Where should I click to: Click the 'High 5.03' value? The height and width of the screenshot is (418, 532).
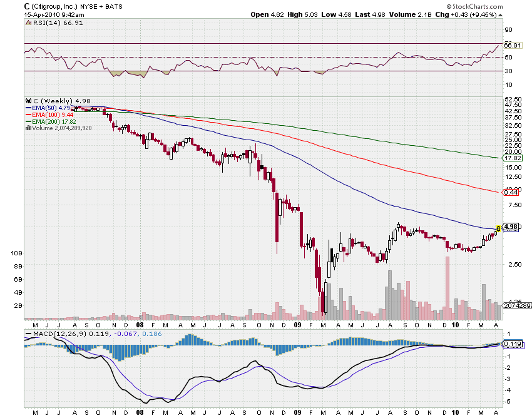(x=303, y=14)
